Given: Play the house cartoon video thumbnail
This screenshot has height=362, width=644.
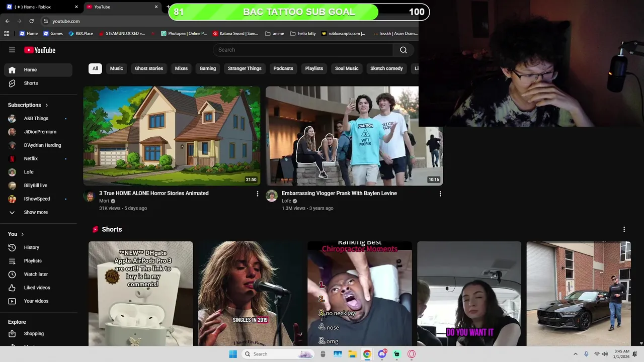Looking at the screenshot, I should [172, 136].
